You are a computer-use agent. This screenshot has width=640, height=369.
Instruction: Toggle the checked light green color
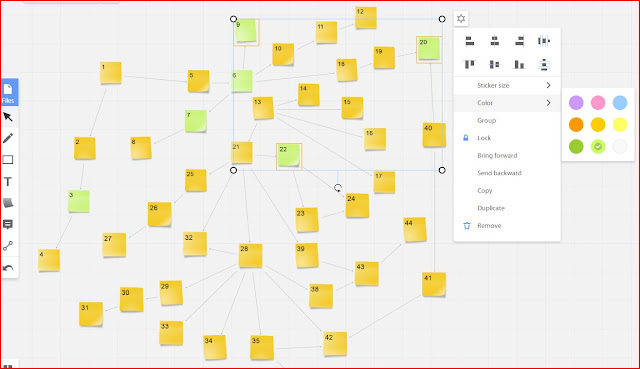click(598, 147)
